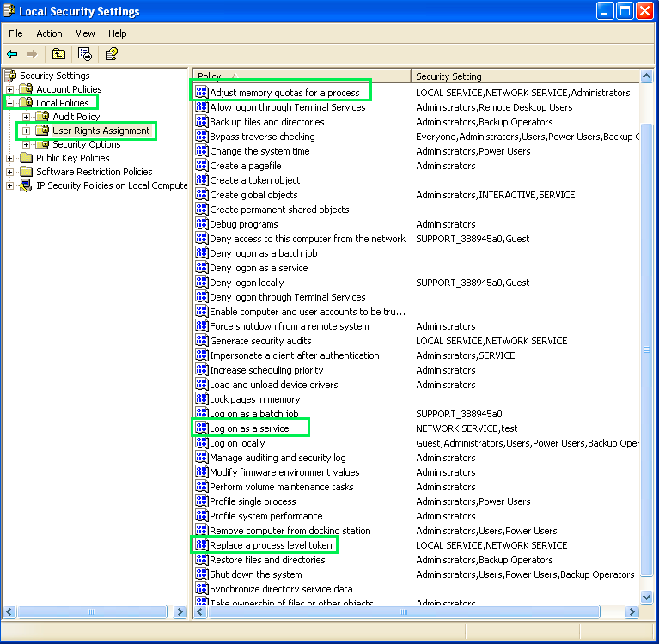Open the Help menu
659x644 pixels.
pos(117,33)
